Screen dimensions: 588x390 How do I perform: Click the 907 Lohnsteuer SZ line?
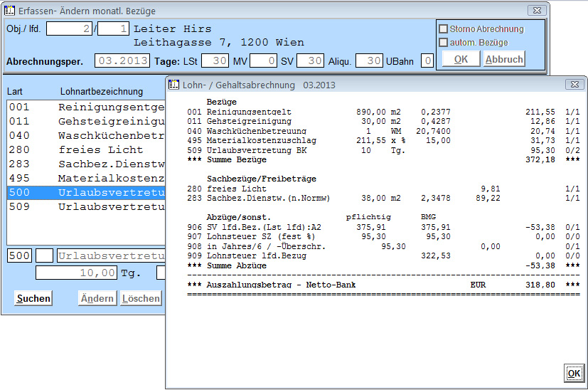pos(383,236)
